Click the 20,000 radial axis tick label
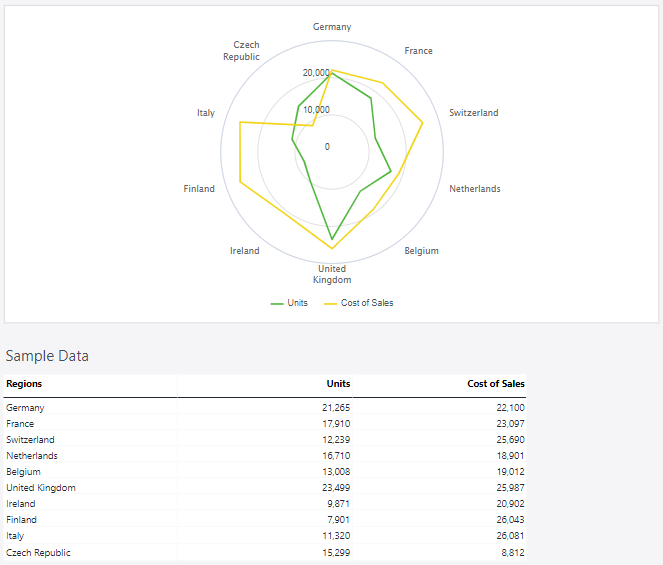Image resolution: width=663 pixels, height=565 pixels. pos(316,74)
